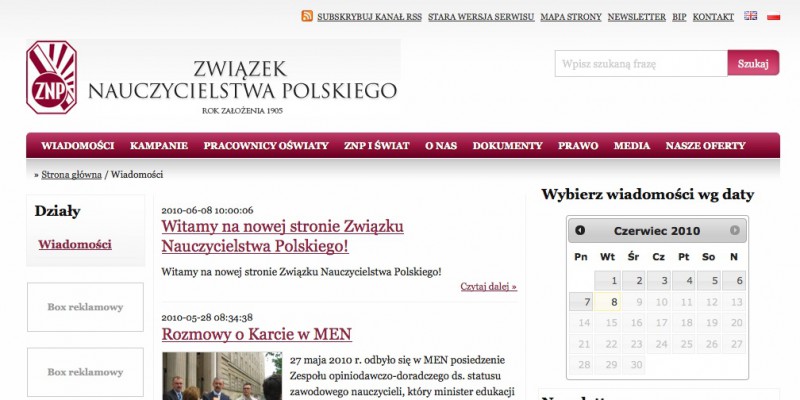Click the Wybierz wiadomości wg daty heading
800x400 pixels.
[647, 194]
